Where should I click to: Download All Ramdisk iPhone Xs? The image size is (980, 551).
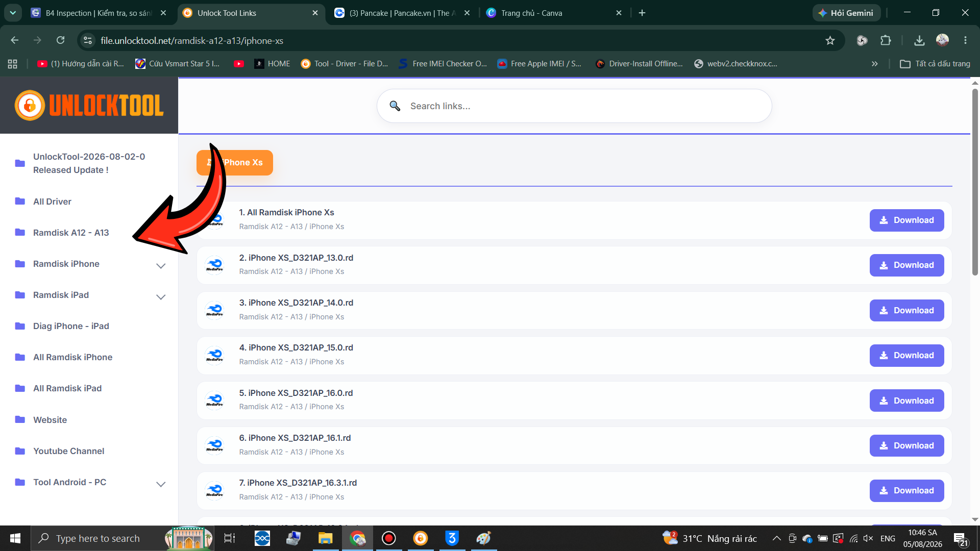point(907,220)
